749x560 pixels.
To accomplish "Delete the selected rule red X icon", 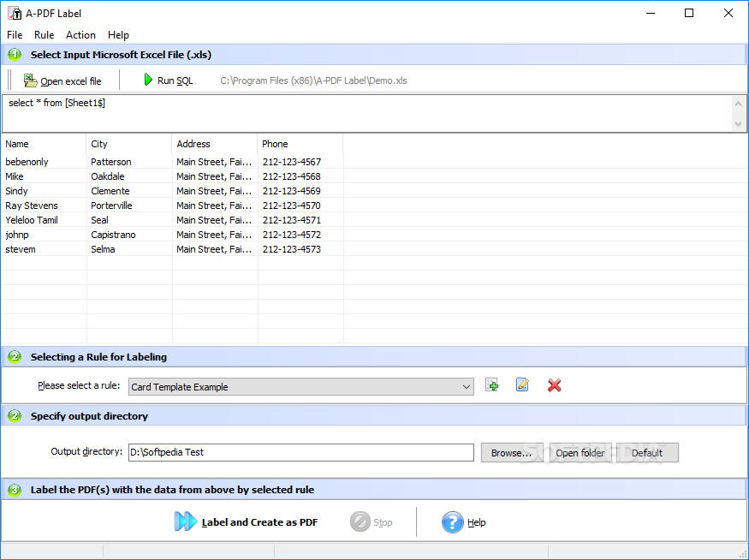I will [x=554, y=385].
